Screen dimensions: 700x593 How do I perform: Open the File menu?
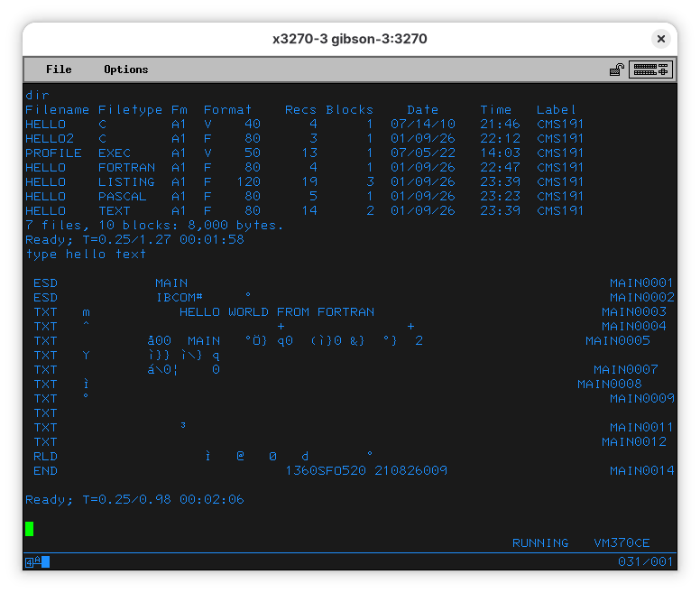pyautogui.click(x=59, y=69)
